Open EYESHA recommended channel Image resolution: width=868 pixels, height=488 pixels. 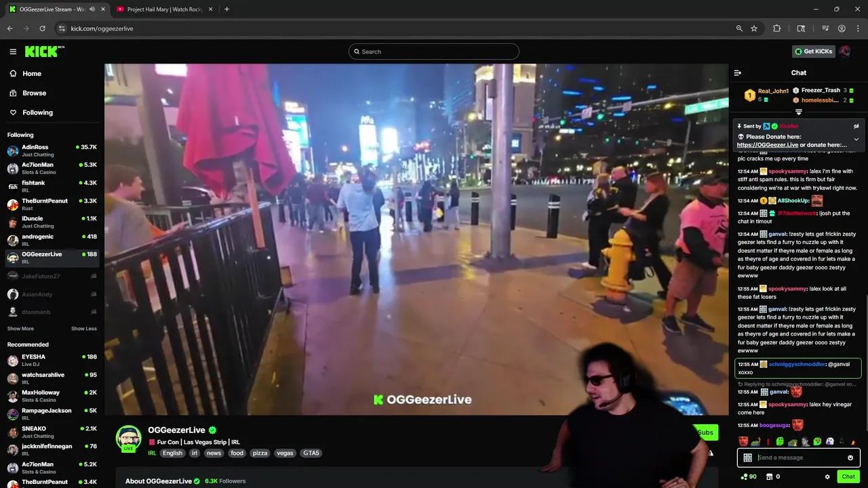[52, 360]
